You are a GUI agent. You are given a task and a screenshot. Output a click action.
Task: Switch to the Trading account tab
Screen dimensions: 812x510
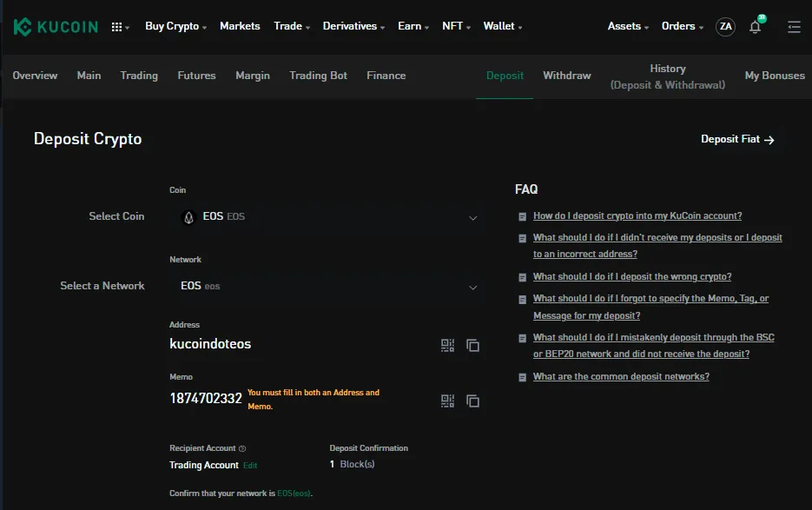[x=139, y=76]
